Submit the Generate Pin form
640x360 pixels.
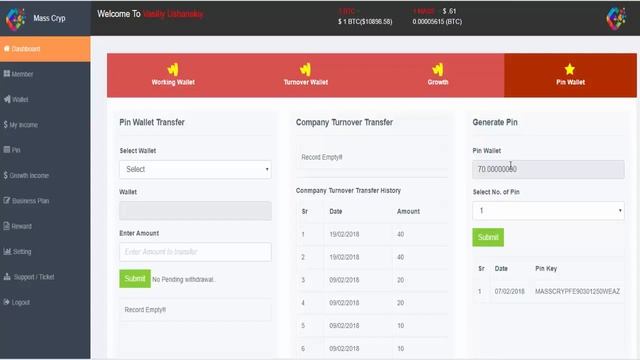[488, 237]
